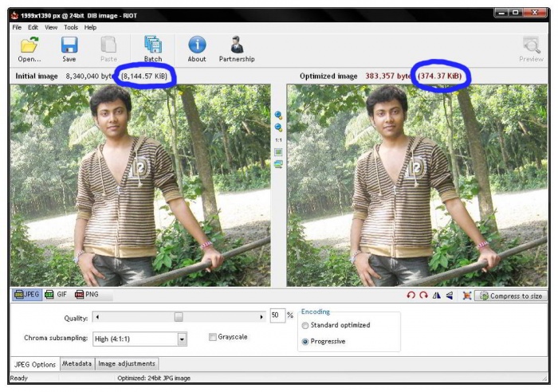Flip the image vertically

pyautogui.click(x=450, y=296)
